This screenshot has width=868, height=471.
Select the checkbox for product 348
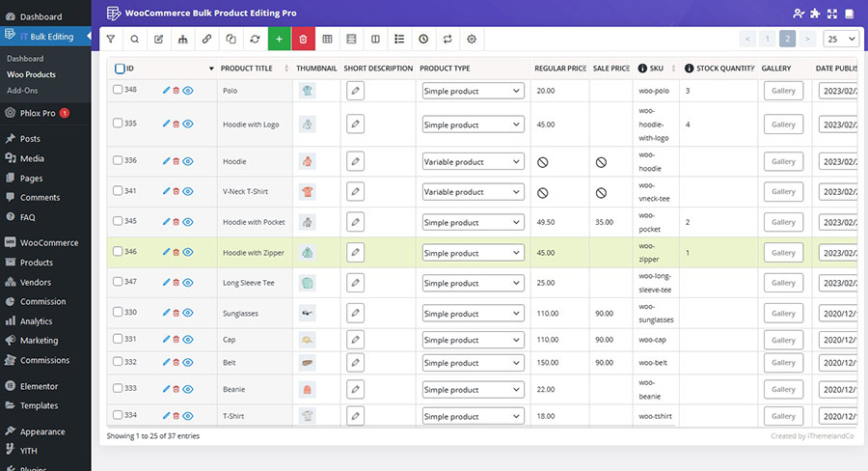click(118, 89)
